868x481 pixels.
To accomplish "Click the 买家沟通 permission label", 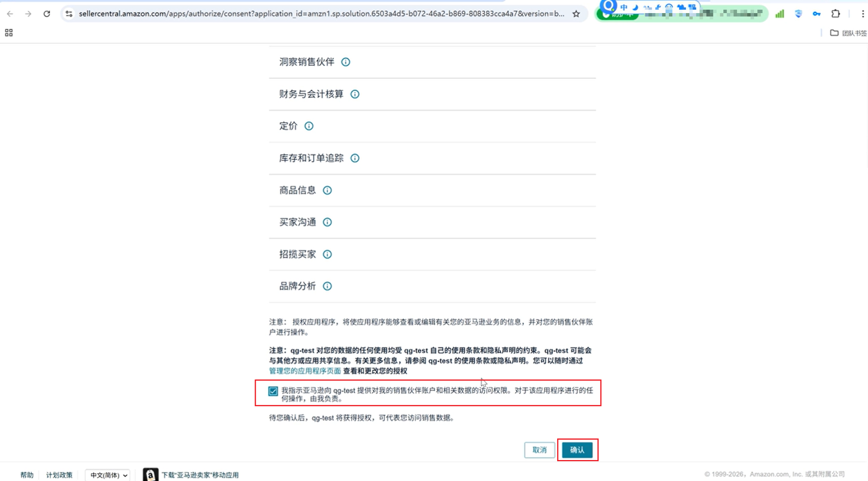I will (298, 222).
